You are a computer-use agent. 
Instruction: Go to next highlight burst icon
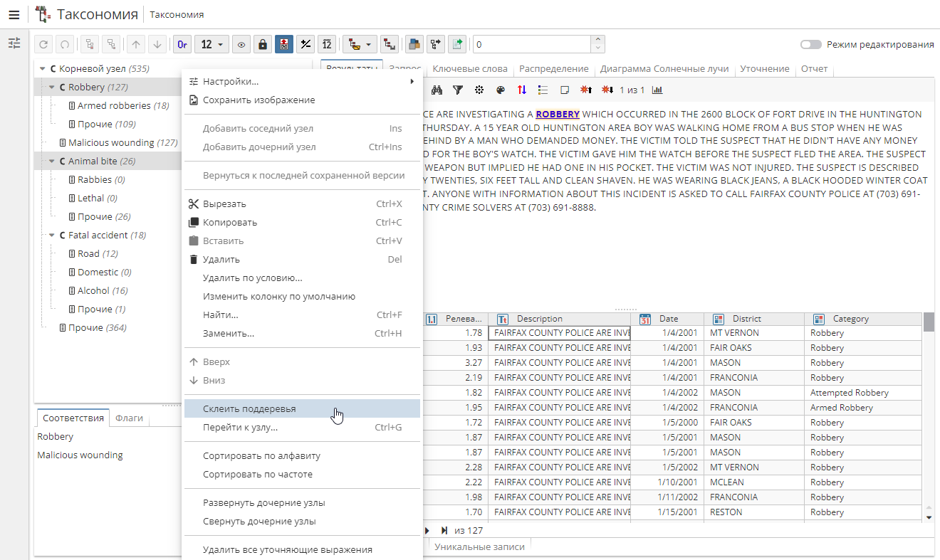coord(607,90)
